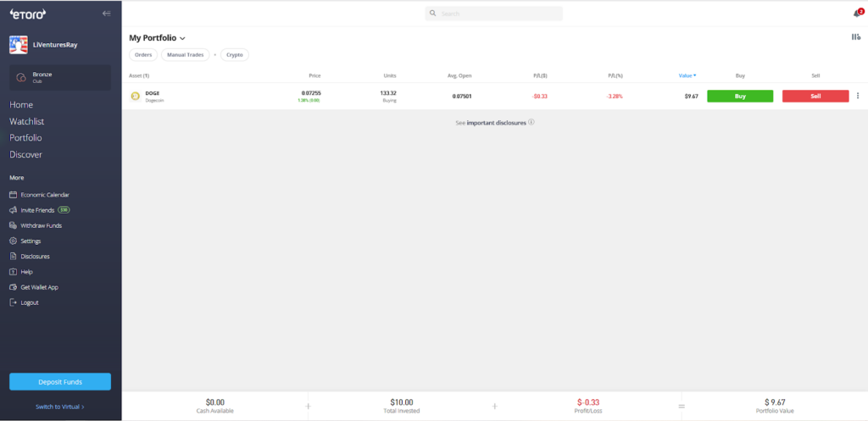Click the Get Wallet App icon
This screenshot has width=868, height=421.
[14, 288]
